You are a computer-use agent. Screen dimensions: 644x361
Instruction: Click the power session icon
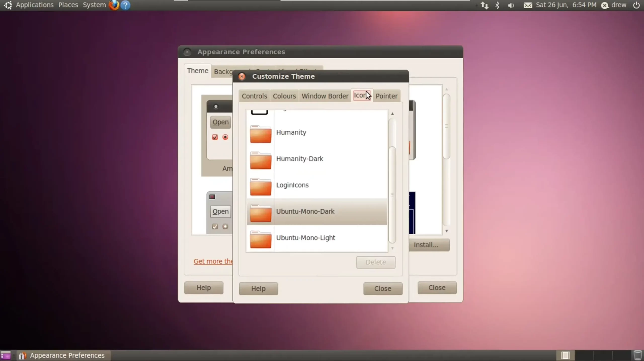(x=636, y=5)
